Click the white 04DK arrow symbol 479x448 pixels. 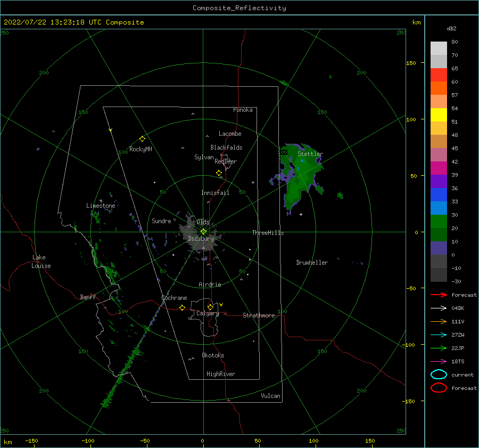pyautogui.click(x=439, y=308)
